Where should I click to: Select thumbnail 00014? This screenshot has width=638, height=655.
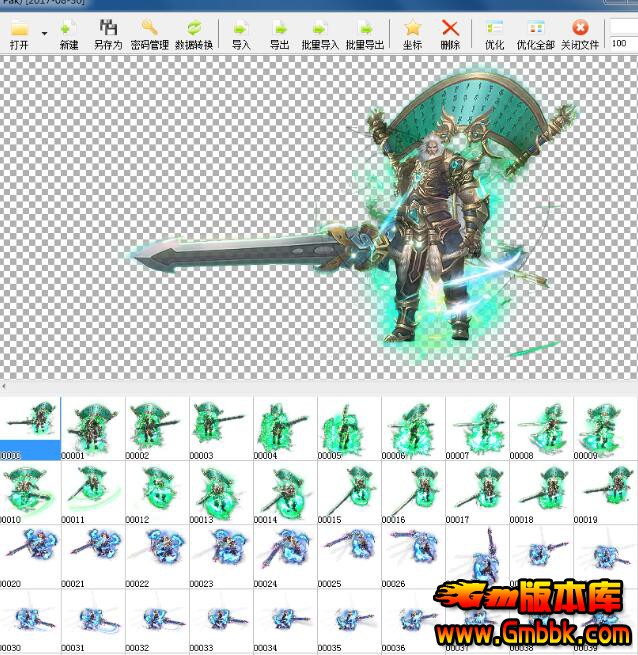(x=285, y=493)
